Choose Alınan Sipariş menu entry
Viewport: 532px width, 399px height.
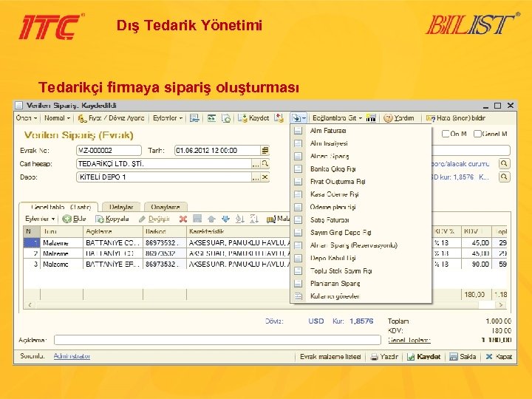click(x=361, y=156)
